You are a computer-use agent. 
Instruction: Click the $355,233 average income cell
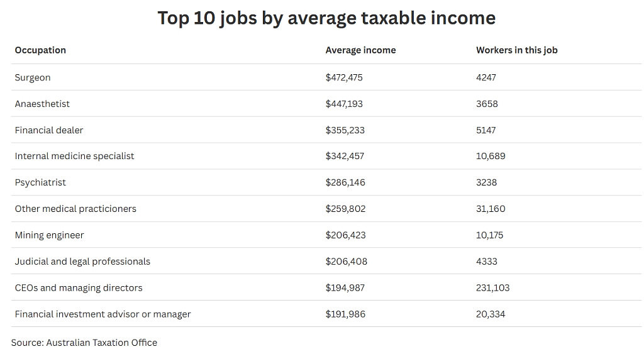(345, 130)
